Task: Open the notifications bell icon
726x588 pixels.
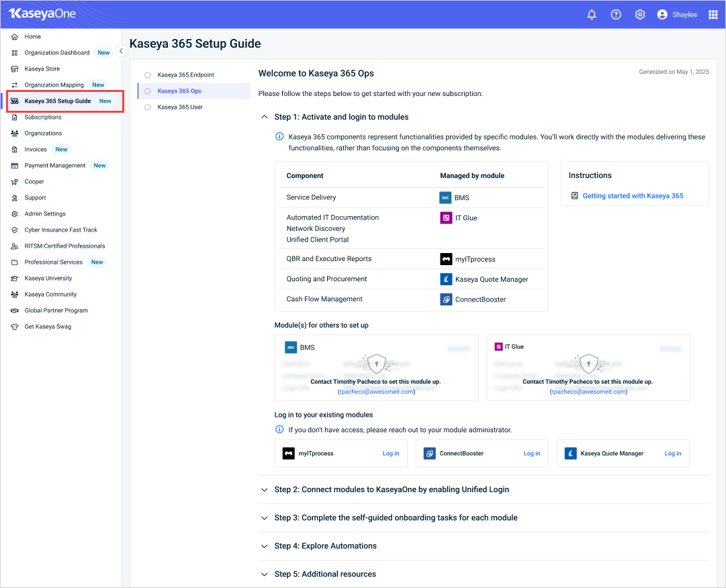Action: tap(592, 14)
